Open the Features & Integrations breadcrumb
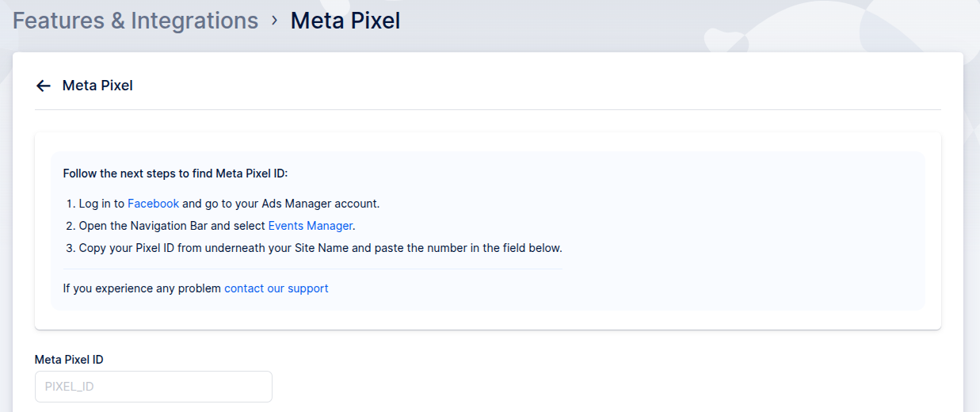The image size is (980, 412). tap(135, 21)
